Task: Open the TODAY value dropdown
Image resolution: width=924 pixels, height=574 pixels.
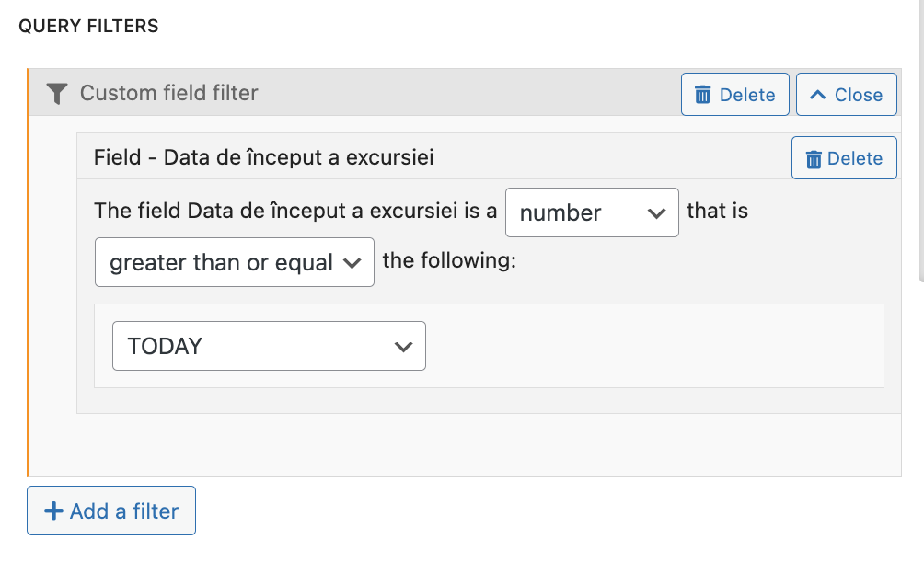Action: point(270,346)
